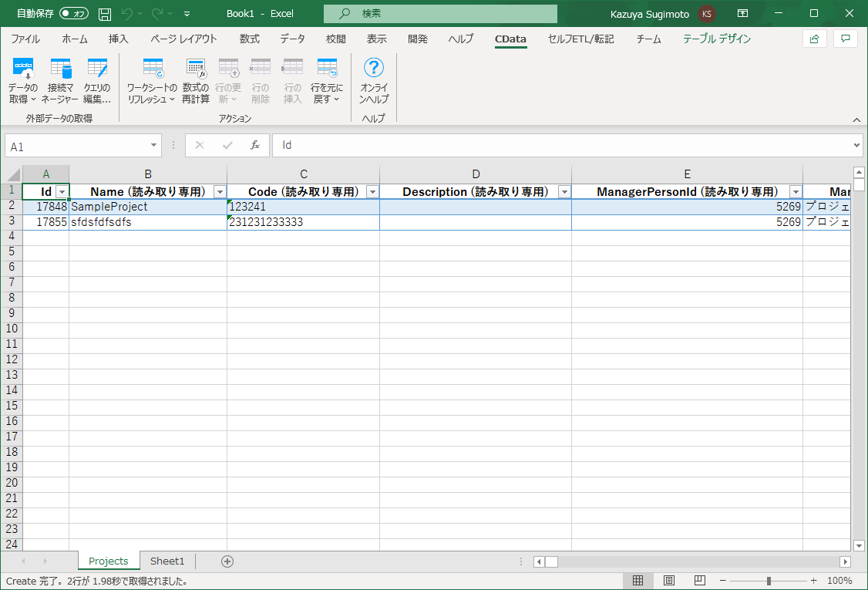Switch to the データ ribbon tab
The image size is (868, 590).
[292, 39]
